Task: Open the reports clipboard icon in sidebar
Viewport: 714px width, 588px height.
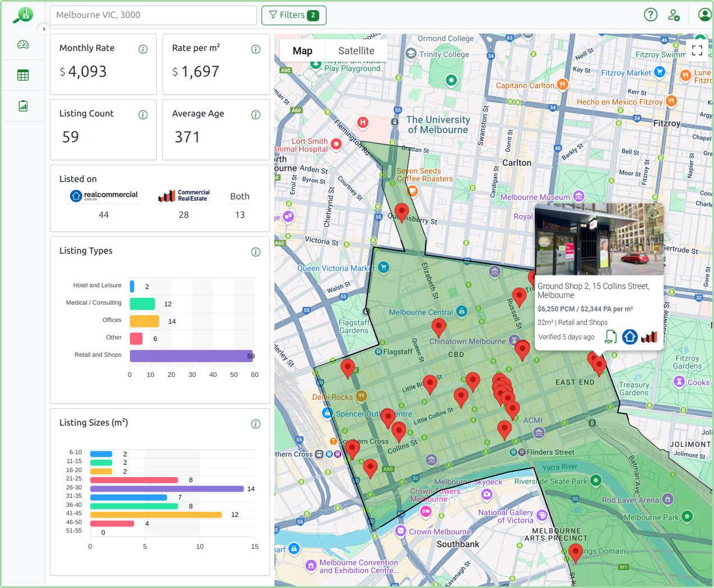Action: [x=23, y=105]
